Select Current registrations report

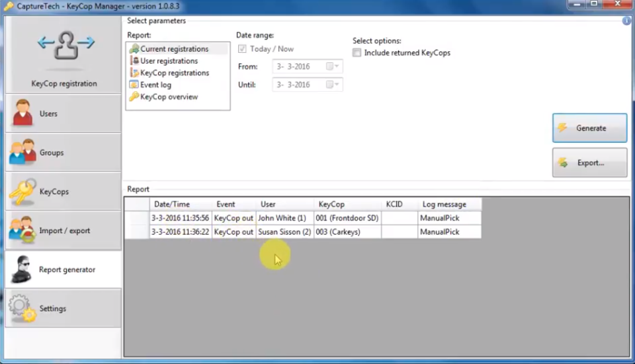[175, 49]
